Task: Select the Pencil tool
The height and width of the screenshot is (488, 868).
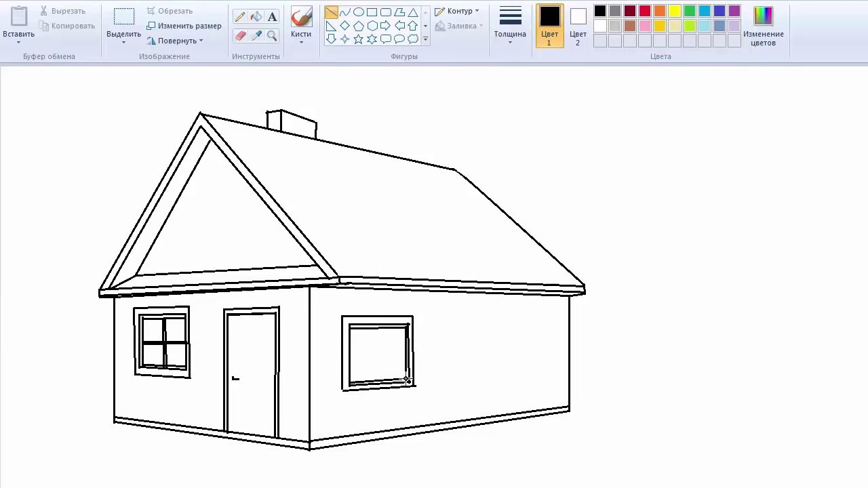Action: (240, 17)
